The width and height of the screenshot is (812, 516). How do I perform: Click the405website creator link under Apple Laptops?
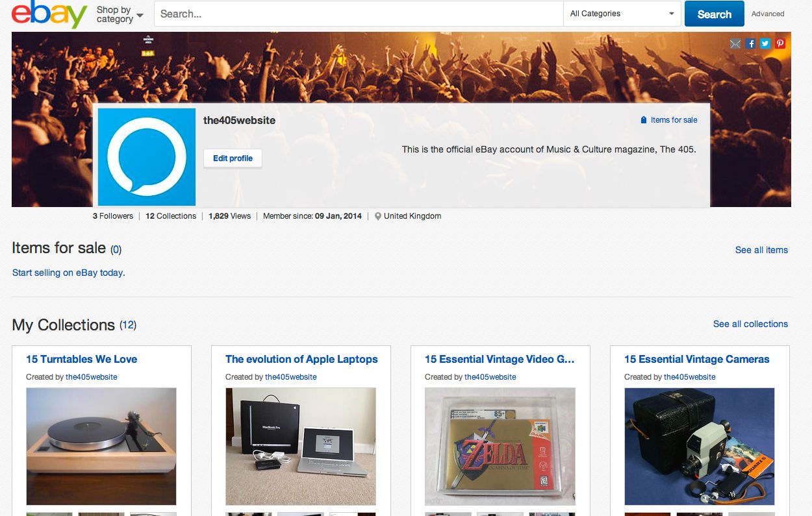click(x=291, y=377)
